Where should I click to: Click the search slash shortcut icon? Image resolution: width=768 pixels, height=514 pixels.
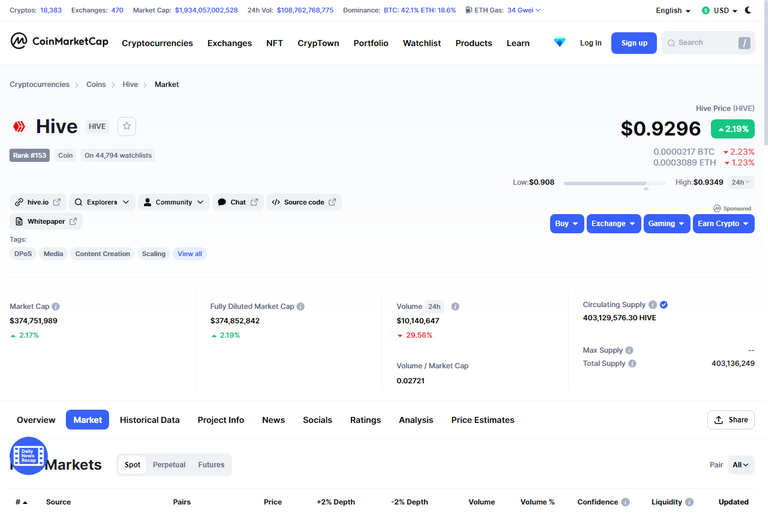tap(744, 43)
